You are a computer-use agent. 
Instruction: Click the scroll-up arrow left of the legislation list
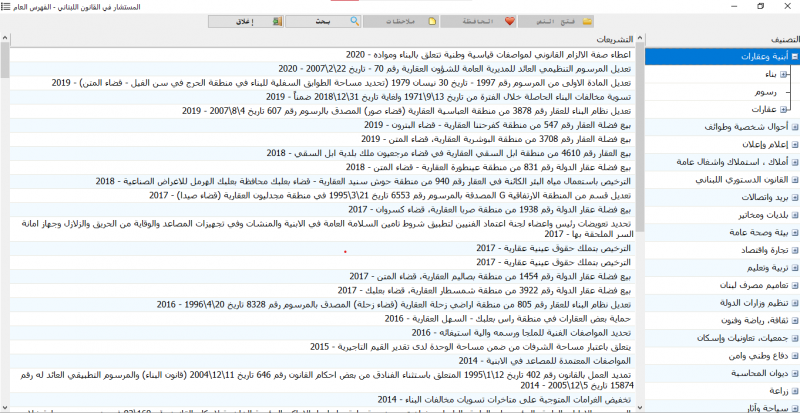tap(5, 38)
